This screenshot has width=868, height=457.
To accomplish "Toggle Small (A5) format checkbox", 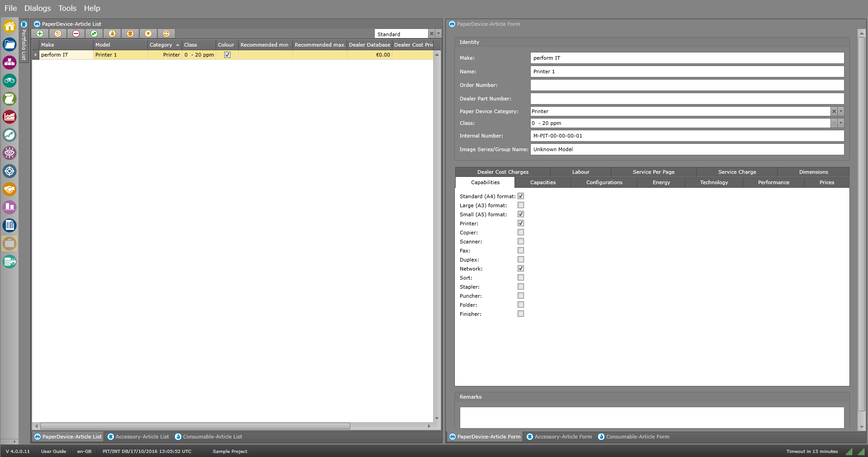I will 521,214.
